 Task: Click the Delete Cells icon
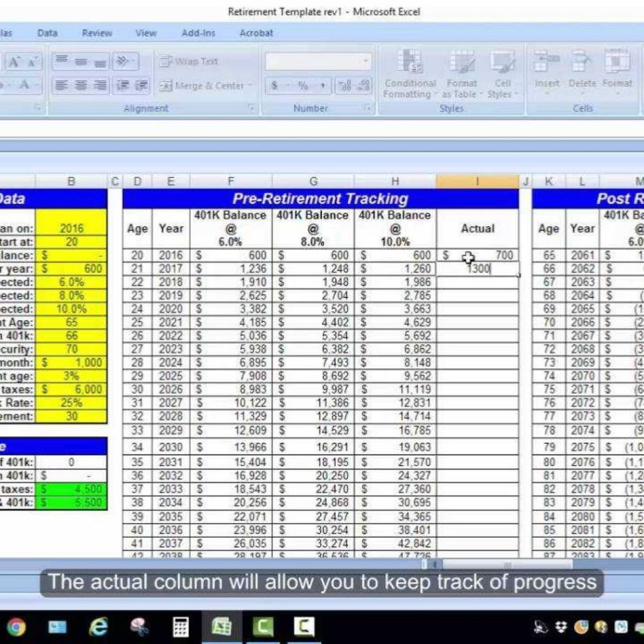(x=582, y=60)
